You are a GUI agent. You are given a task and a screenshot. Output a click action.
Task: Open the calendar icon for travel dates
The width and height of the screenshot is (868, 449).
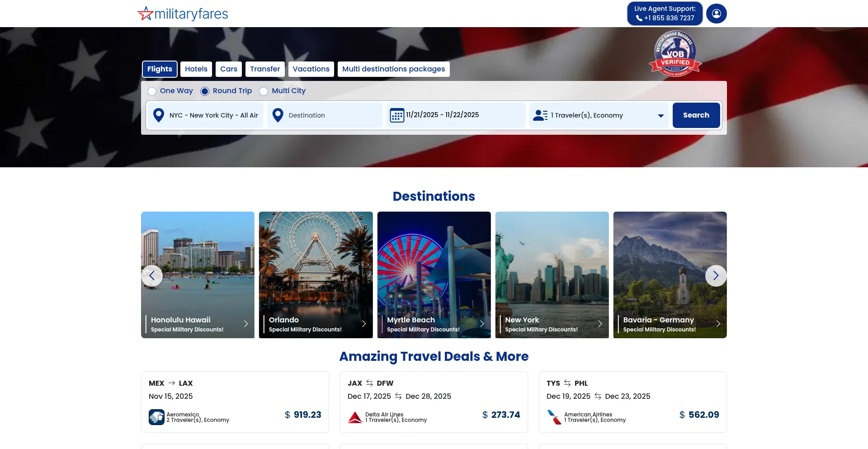(397, 115)
